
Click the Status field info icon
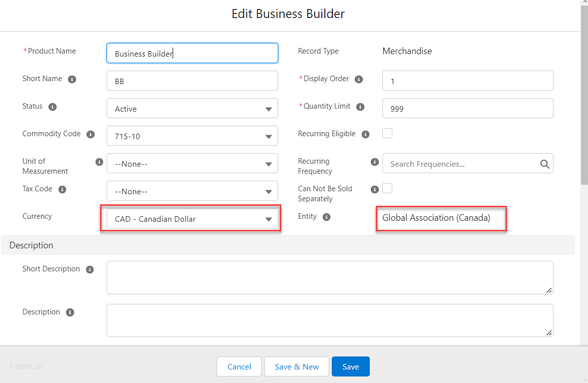53,107
